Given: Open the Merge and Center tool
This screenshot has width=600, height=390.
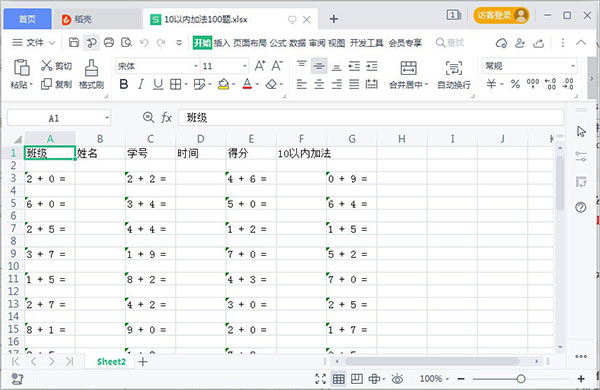Looking at the screenshot, I should coord(408,75).
